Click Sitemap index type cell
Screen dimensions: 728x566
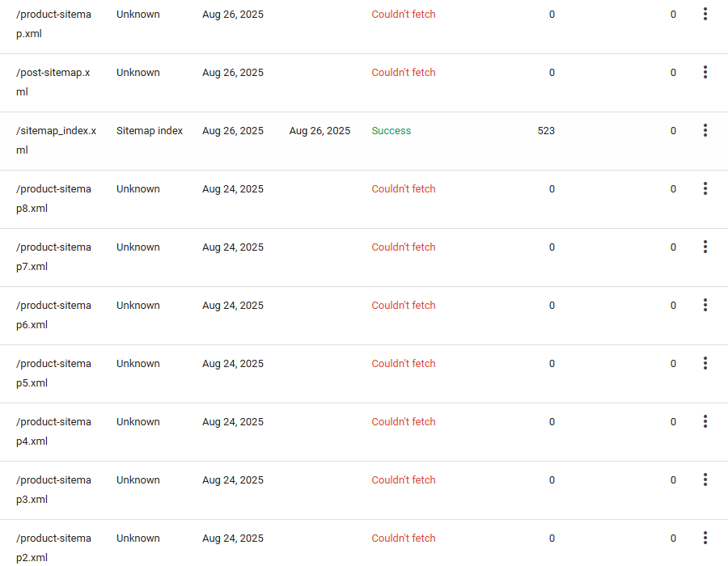(x=150, y=131)
